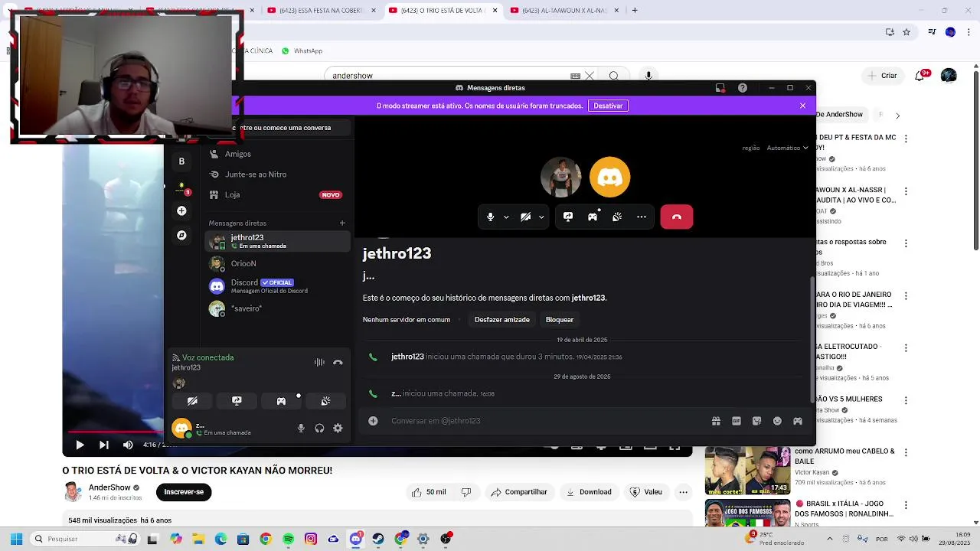Create a new direct message with plus icon
The image size is (980, 551).
(342, 223)
